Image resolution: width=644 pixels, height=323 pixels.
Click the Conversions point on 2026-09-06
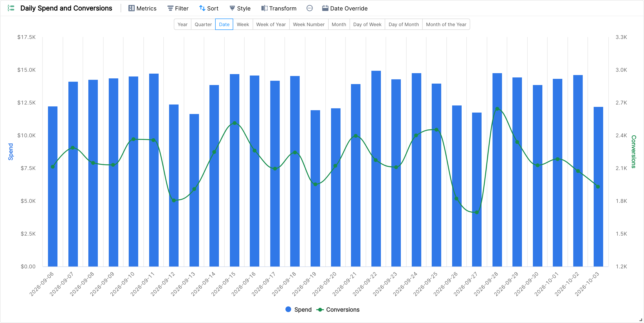pyautogui.click(x=53, y=167)
